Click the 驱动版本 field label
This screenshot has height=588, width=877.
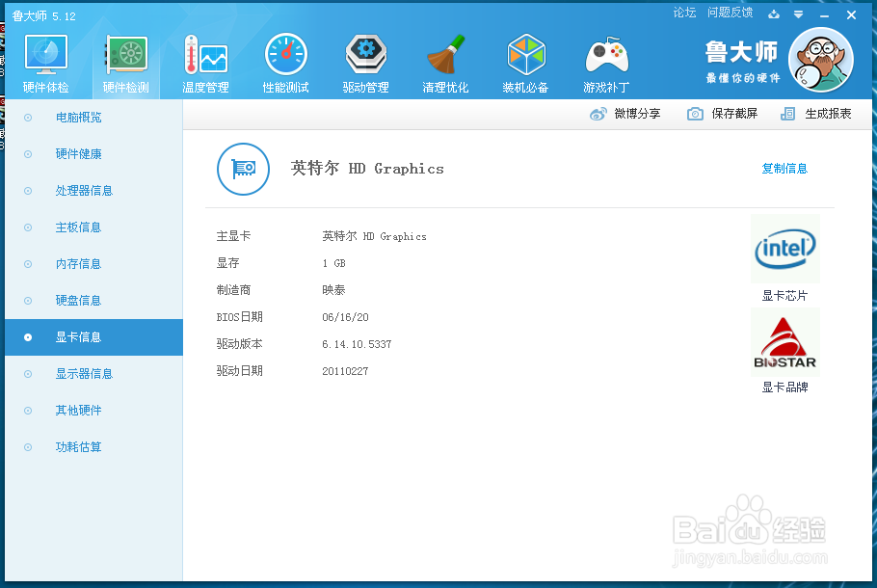click(x=239, y=344)
